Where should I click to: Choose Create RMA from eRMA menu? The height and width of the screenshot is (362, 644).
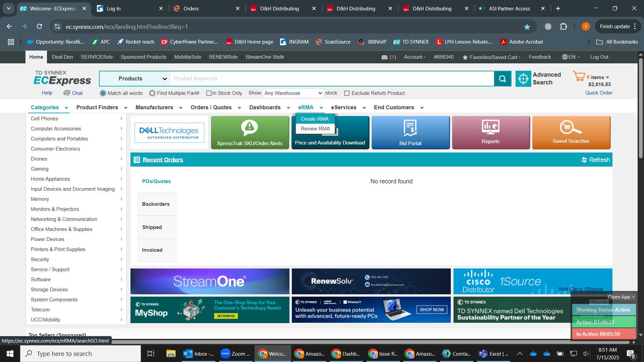tap(315, 119)
